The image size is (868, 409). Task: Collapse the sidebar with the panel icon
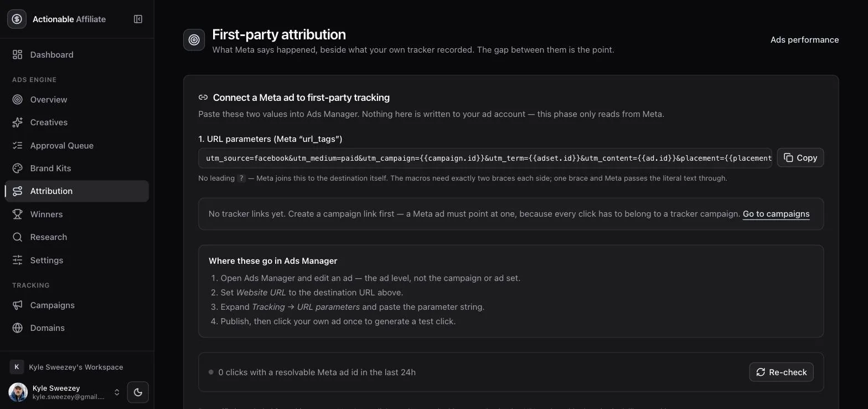[138, 19]
